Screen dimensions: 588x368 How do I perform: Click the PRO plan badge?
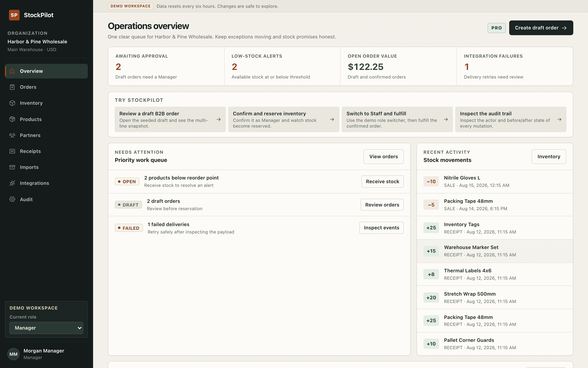click(x=496, y=28)
